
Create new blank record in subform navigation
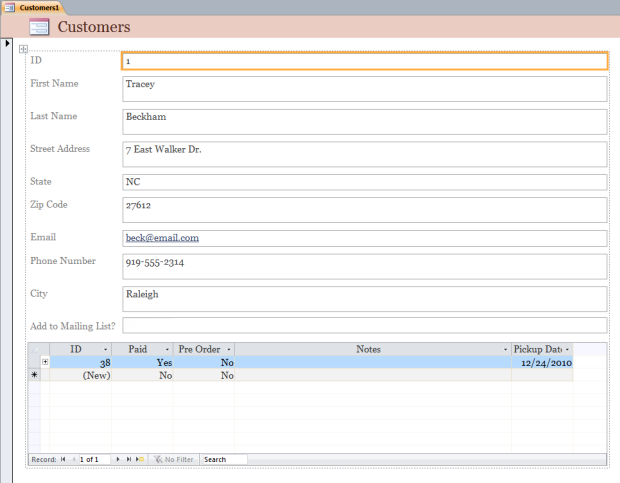coord(139,459)
